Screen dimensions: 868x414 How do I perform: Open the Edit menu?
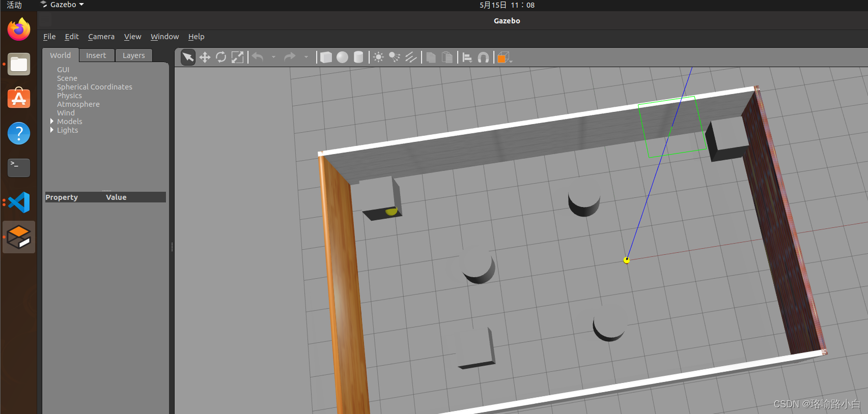pyautogui.click(x=72, y=37)
